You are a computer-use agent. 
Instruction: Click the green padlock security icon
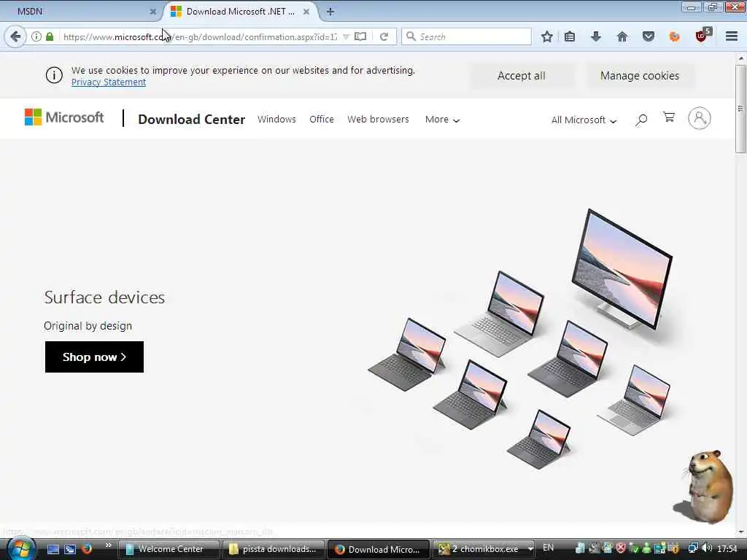tap(50, 36)
